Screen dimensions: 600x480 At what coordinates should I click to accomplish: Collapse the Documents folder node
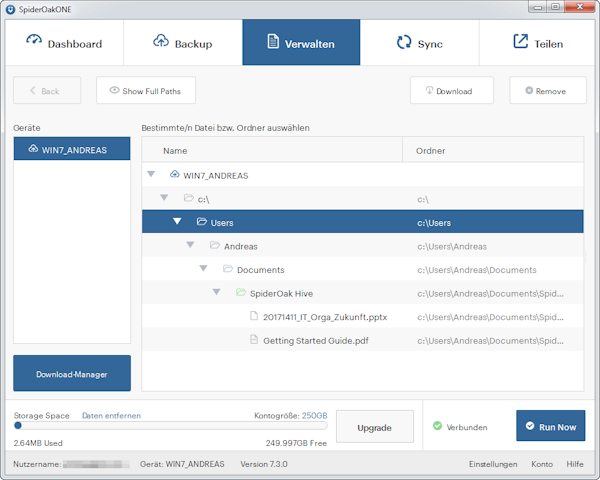[x=203, y=268]
